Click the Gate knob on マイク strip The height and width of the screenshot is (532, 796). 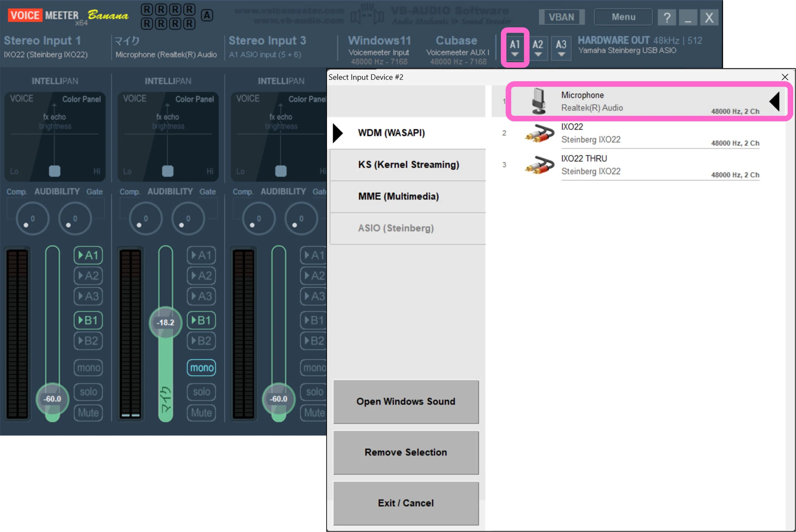tap(188, 219)
